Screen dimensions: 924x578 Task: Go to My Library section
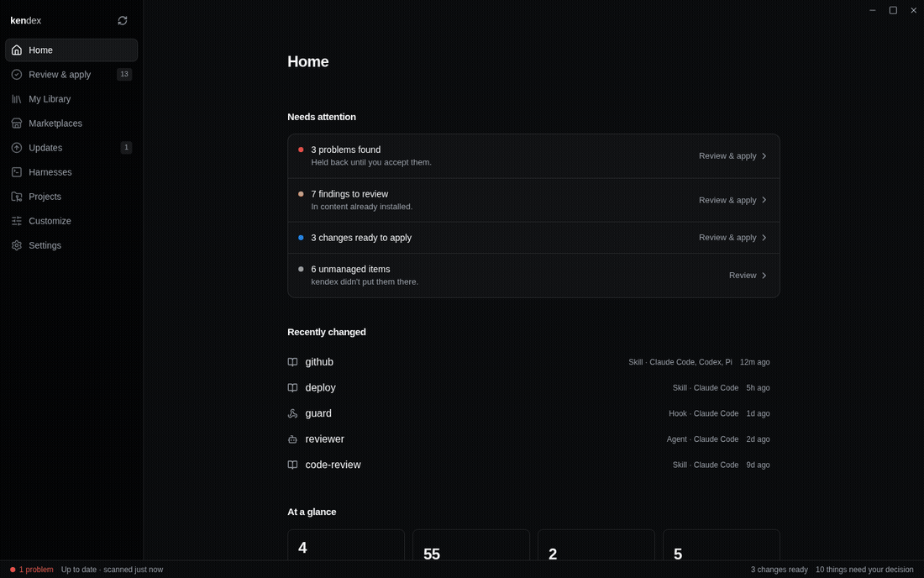click(71, 99)
